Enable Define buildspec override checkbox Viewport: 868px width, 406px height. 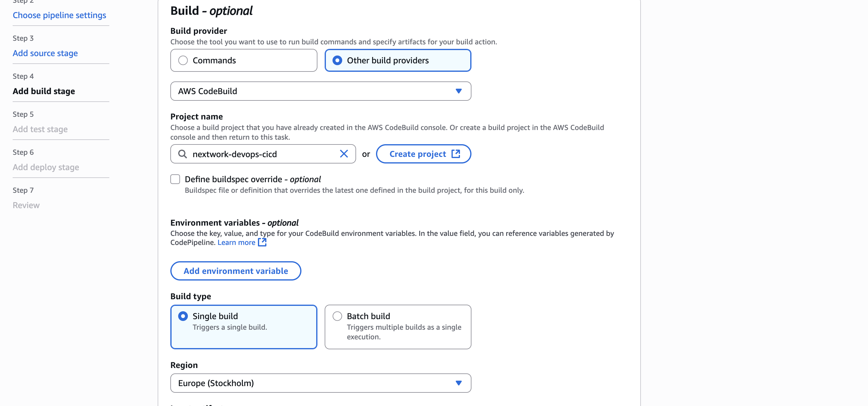coord(175,179)
